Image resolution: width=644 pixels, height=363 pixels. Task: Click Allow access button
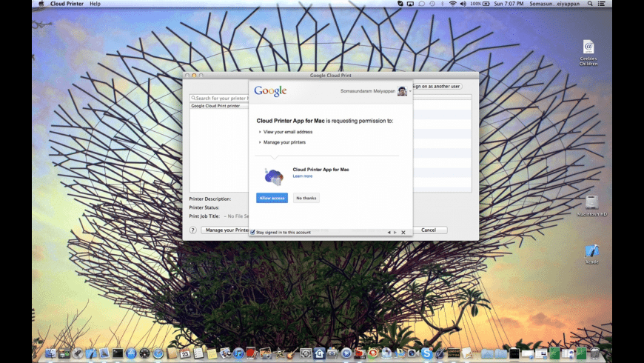point(272,198)
